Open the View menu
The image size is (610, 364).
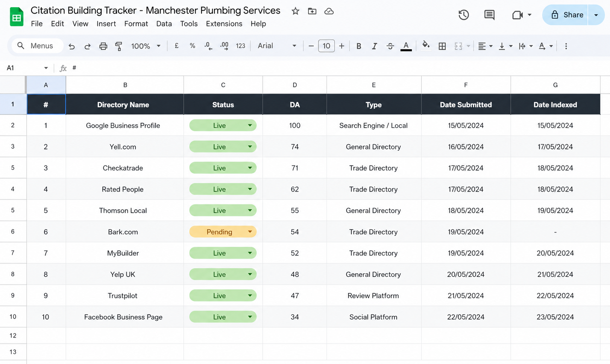(80, 24)
